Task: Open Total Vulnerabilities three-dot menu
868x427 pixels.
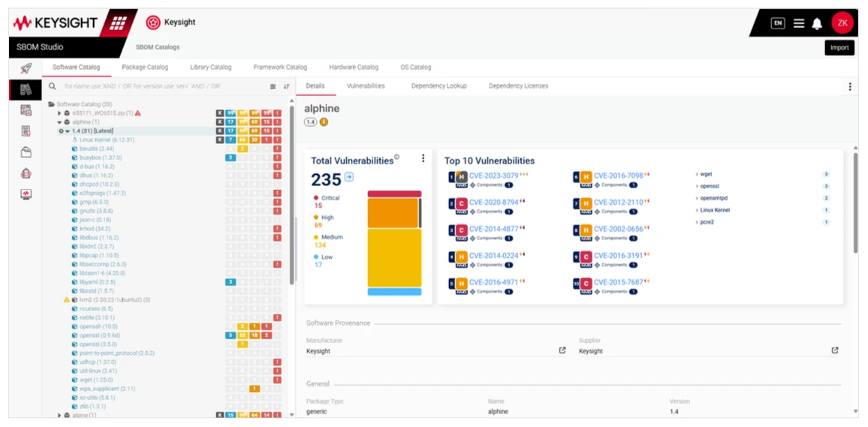Action: [423, 158]
